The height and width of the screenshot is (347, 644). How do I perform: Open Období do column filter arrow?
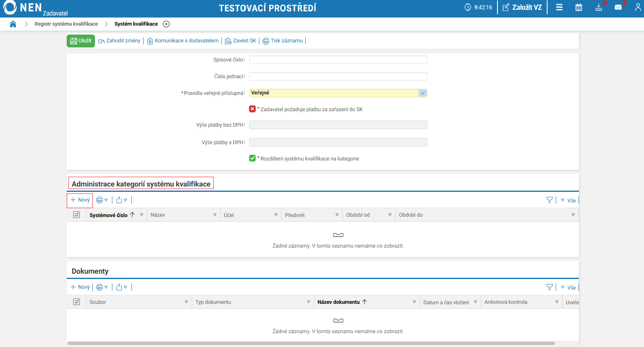[573, 215]
